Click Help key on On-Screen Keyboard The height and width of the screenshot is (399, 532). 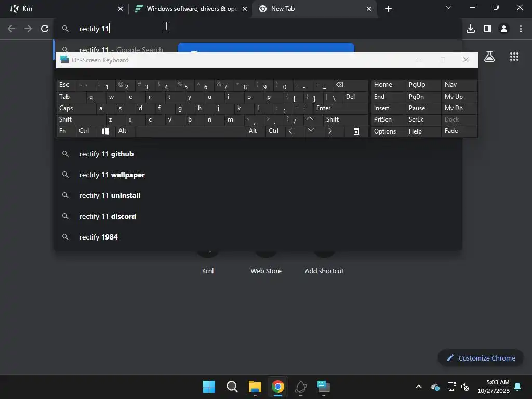click(x=423, y=131)
